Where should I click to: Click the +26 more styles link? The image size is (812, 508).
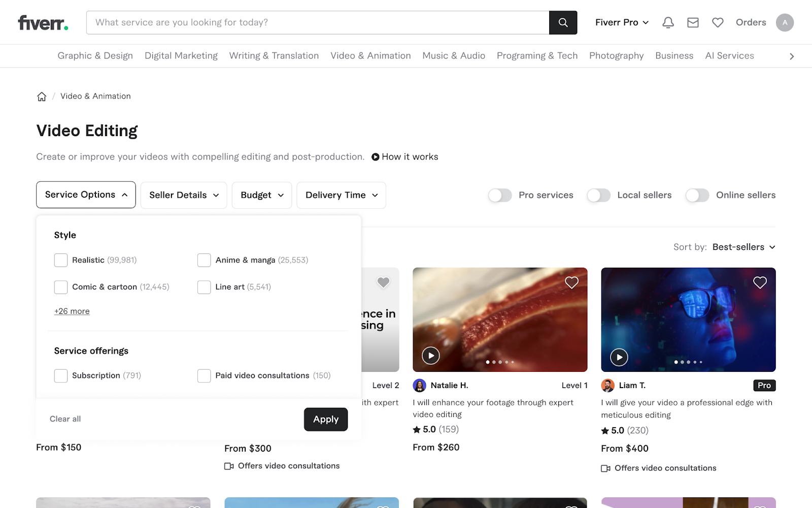click(x=72, y=311)
